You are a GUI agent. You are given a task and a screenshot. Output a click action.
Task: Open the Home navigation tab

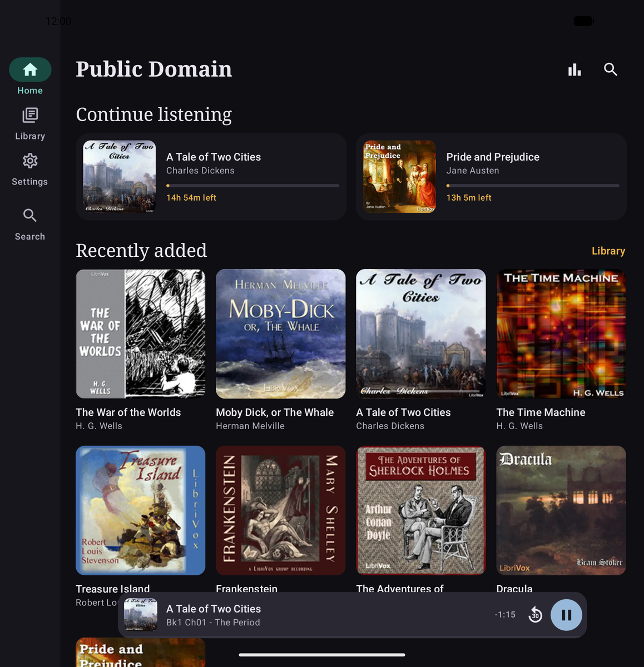coord(30,77)
